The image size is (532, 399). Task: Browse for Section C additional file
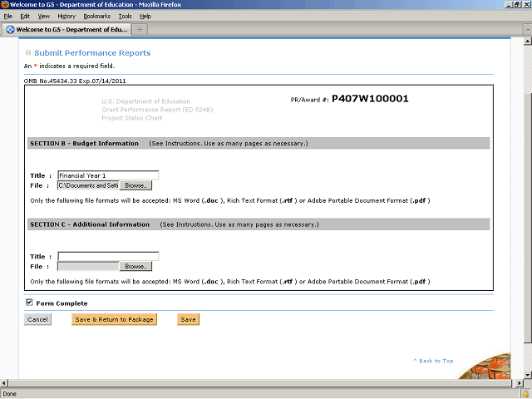click(135, 266)
